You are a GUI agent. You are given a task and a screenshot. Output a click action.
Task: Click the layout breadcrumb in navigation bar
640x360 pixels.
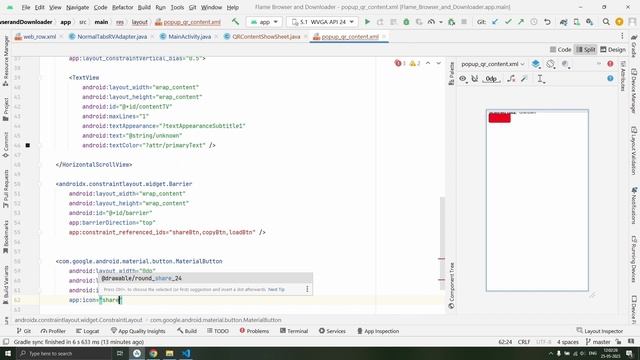139,22
